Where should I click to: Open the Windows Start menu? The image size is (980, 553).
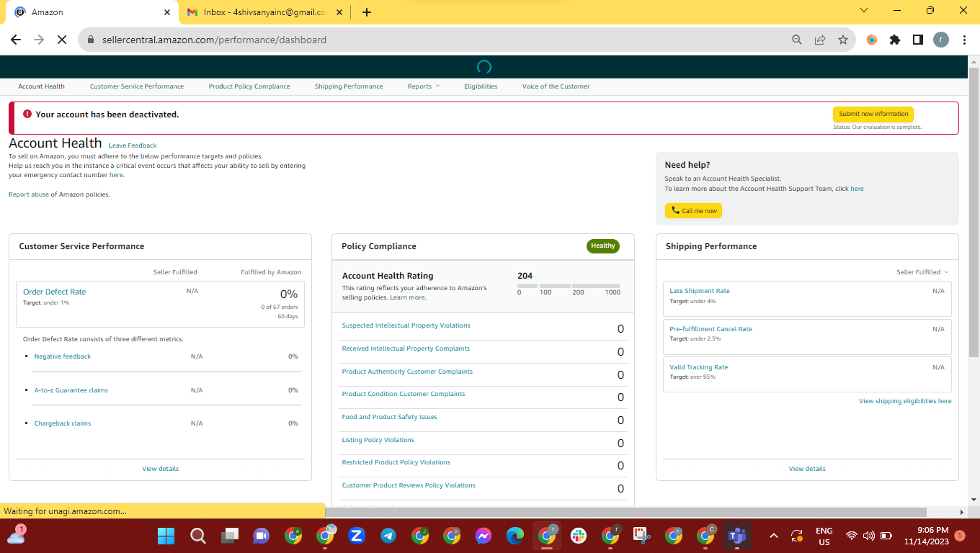[x=166, y=536]
